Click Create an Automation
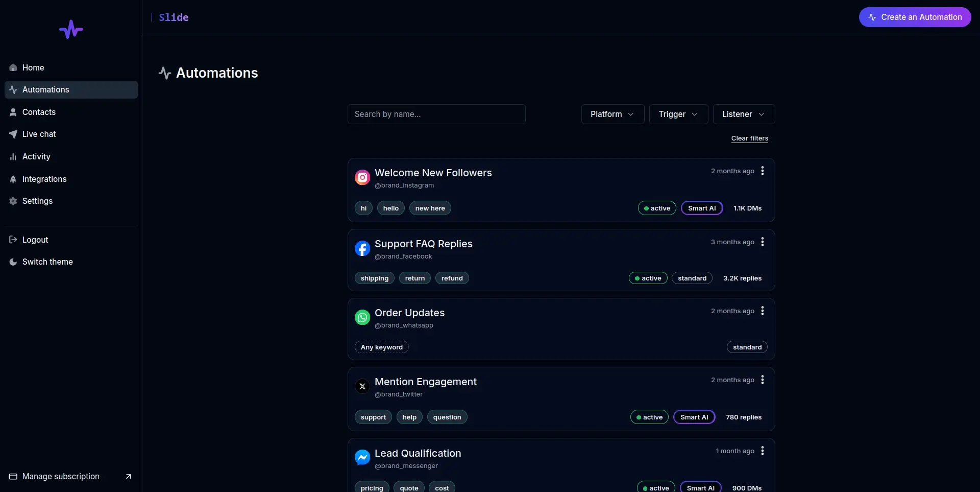The width and height of the screenshot is (980, 492). (x=914, y=17)
